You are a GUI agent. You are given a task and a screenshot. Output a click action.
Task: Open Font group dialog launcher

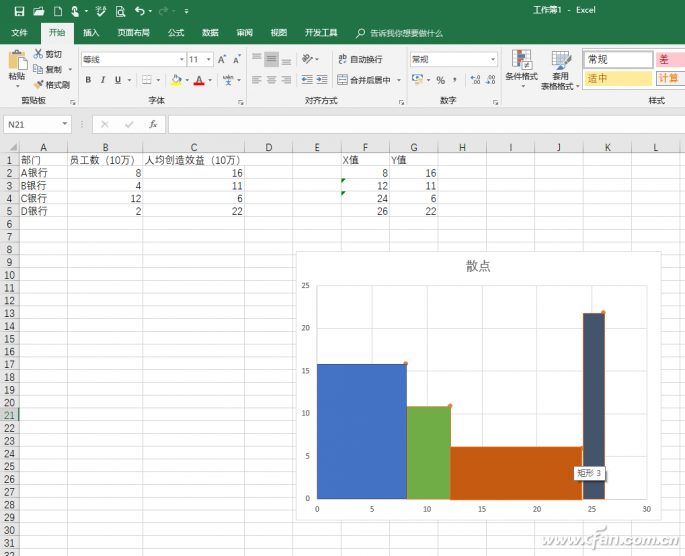pos(241,102)
